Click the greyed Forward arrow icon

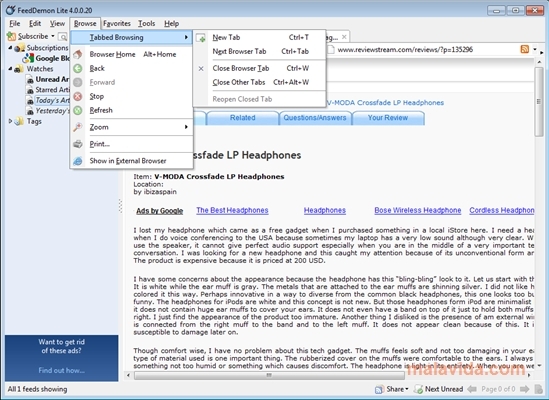click(x=78, y=82)
